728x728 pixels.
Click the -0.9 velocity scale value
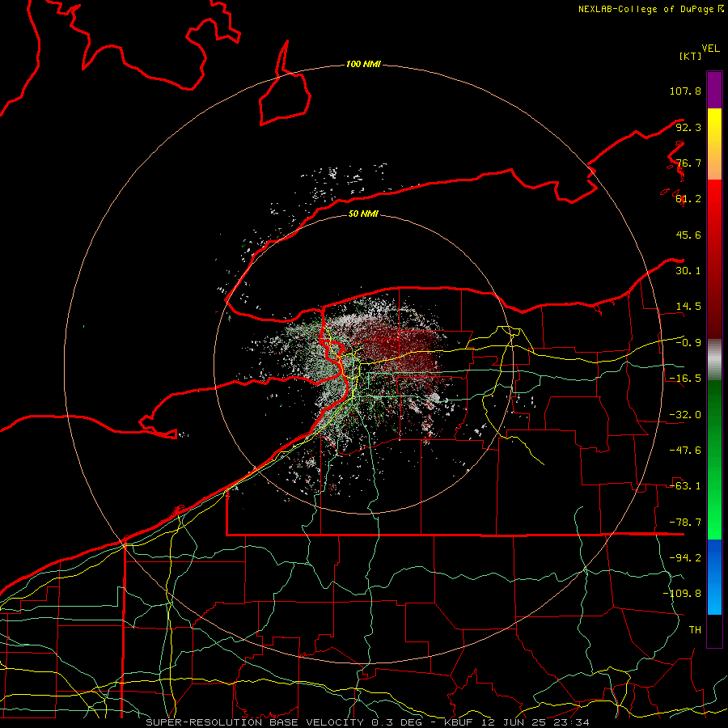(x=688, y=343)
